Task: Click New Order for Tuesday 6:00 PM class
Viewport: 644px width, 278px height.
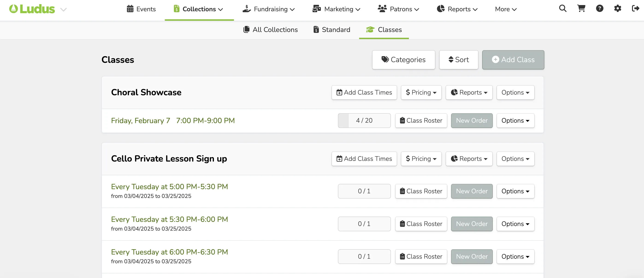Action: pos(472,257)
